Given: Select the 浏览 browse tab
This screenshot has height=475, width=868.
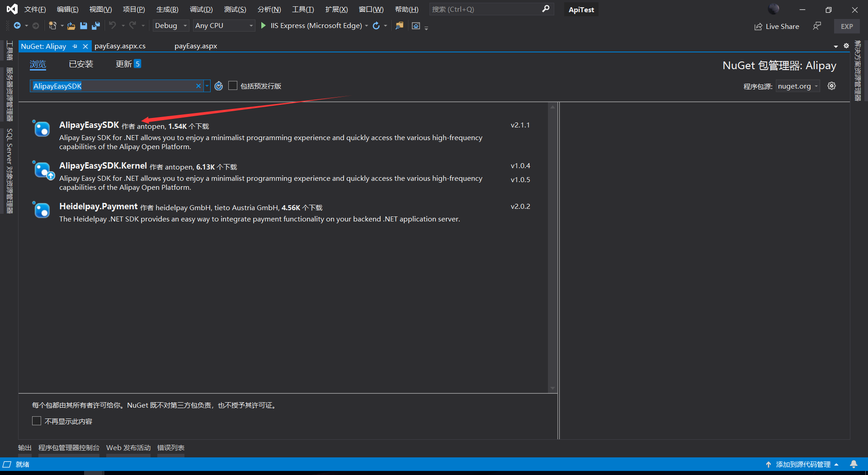Looking at the screenshot, I should coord(38,64).
